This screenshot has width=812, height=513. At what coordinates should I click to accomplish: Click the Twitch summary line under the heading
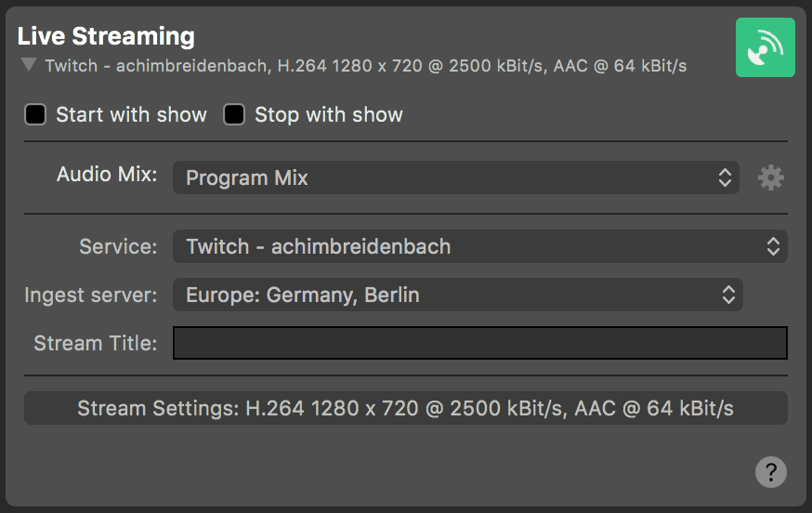tap(366, 66)
